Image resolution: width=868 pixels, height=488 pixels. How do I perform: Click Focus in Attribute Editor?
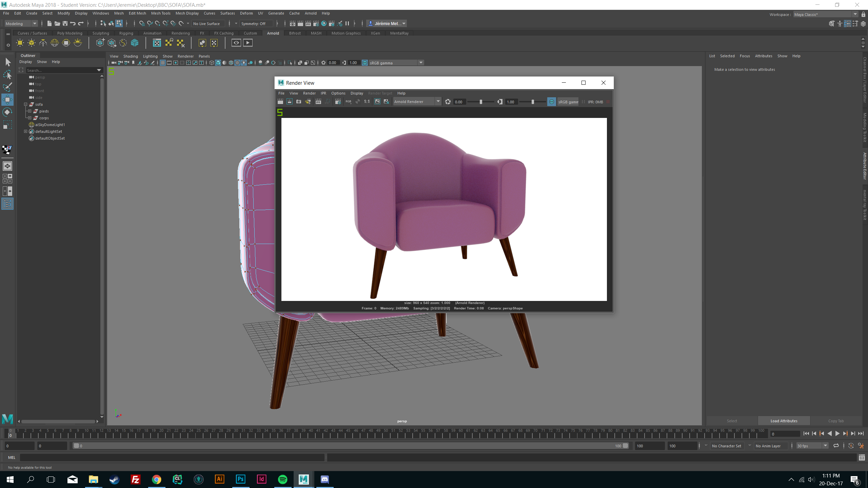tap(745, 56)
